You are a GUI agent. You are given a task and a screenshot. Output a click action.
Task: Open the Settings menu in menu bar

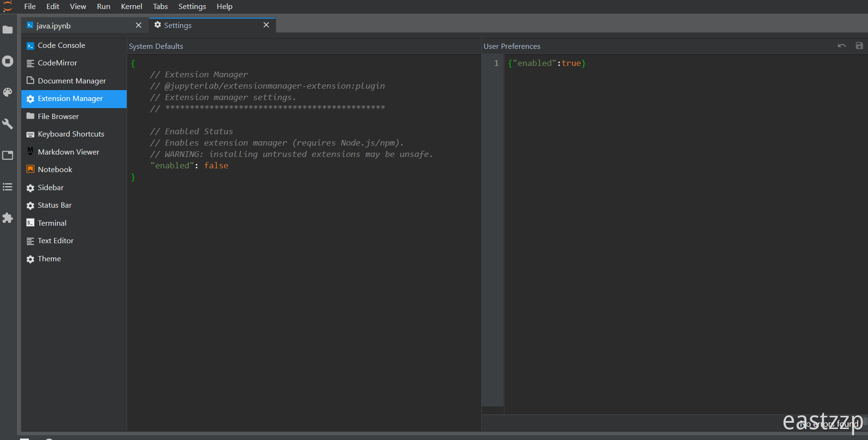tap(192, 6)
